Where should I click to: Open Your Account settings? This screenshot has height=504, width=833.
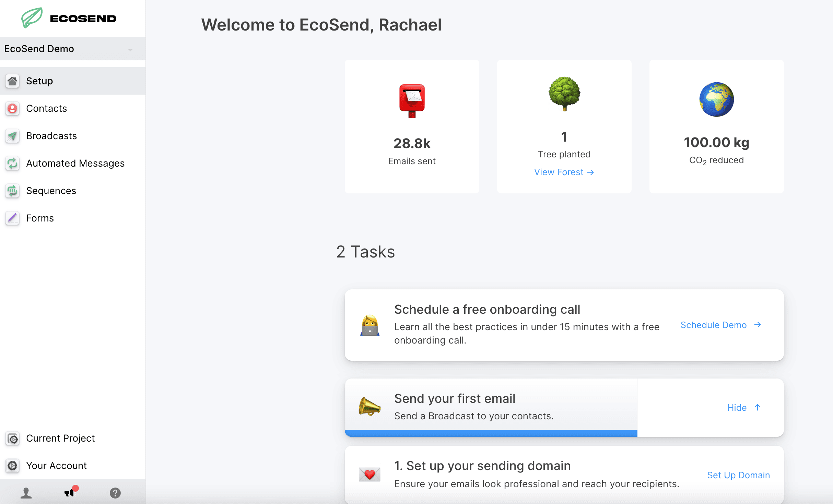click(56, 466)
